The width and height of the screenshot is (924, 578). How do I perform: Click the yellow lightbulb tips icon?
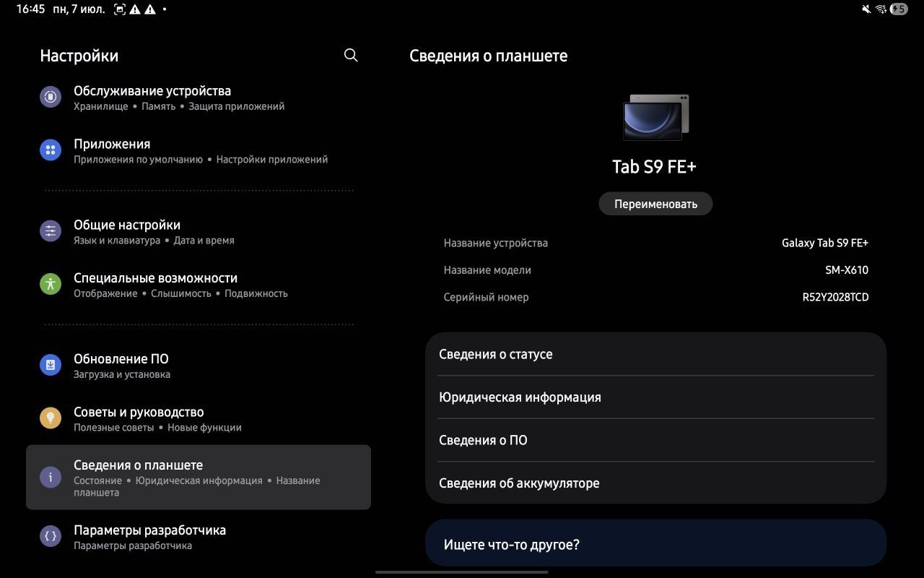click(x=51, y=418)
